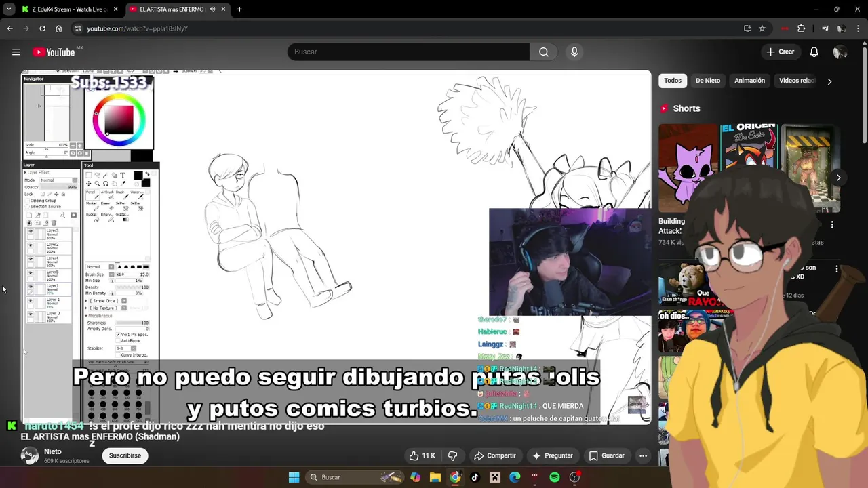
Task: Click the Crear button
Action: [x=781, y=52]
